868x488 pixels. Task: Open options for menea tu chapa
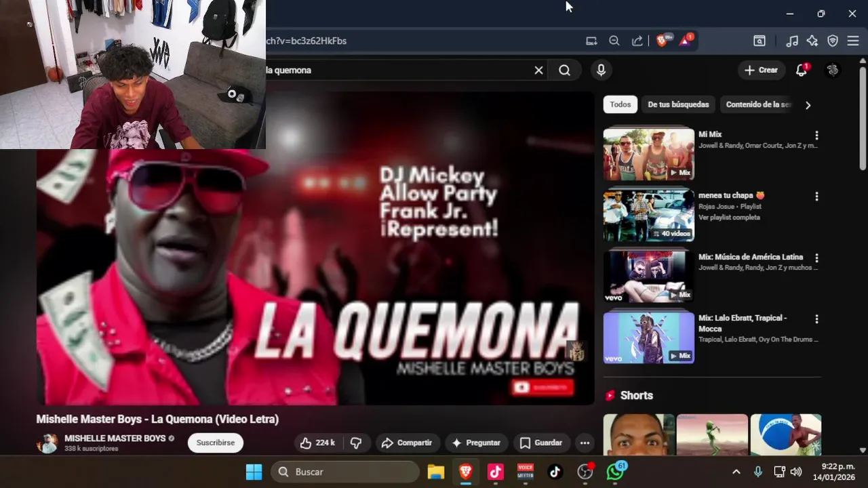point(816,197)
